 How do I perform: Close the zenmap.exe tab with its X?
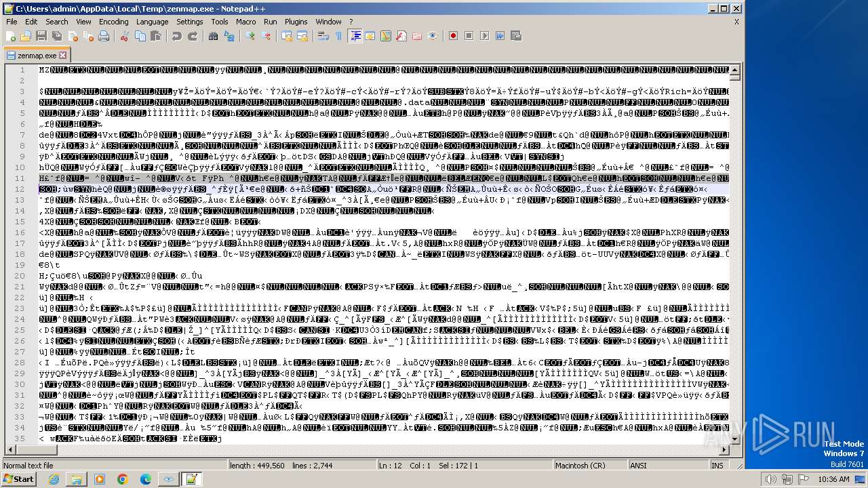[63, 56]
